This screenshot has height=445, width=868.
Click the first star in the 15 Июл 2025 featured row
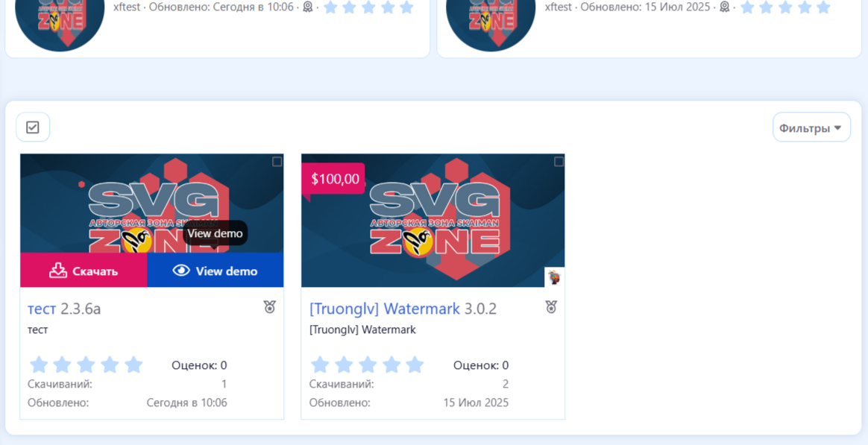click(747, 7)
